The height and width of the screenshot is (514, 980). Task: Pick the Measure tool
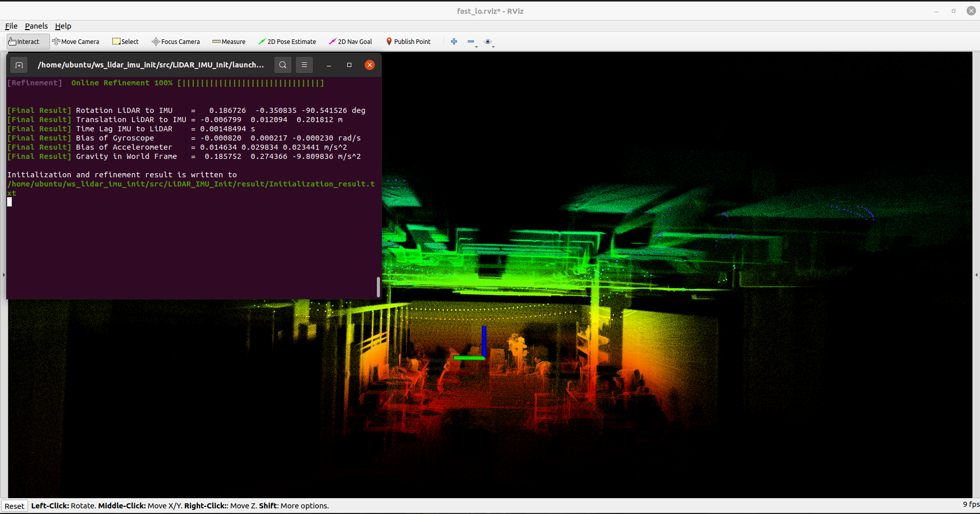click(x=229, y=42)
